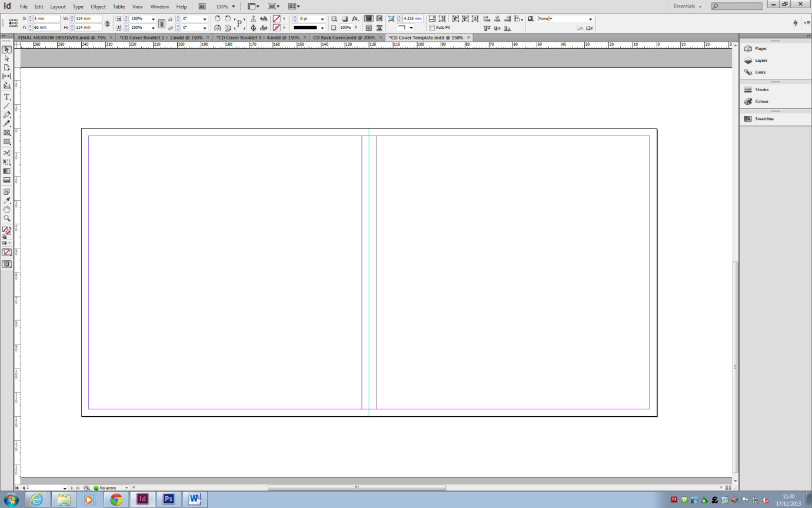Select the Pen tool
Viewport: 812px width, 508px height.
[x=8, y=116]
